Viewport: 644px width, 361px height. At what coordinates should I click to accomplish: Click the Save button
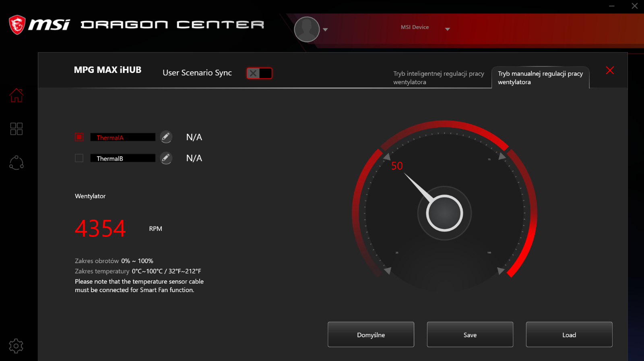(470, 334)
